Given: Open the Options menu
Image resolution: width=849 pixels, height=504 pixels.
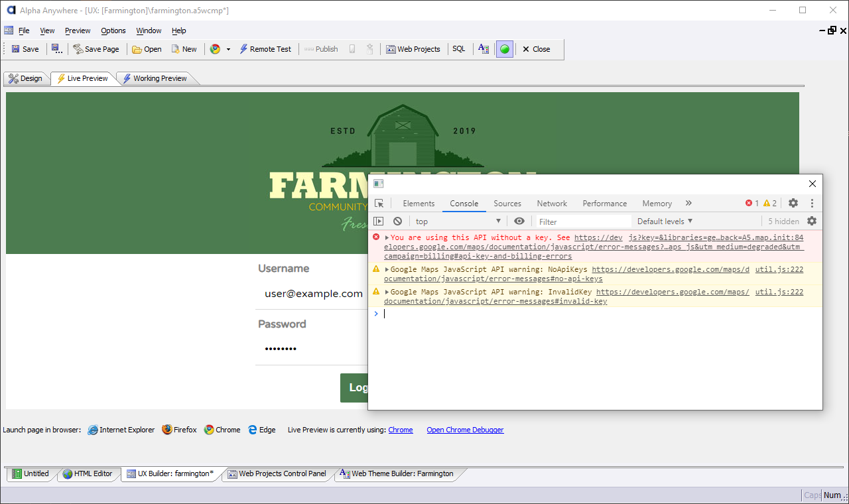Looking at the screenshot, I should coord(113,31).
